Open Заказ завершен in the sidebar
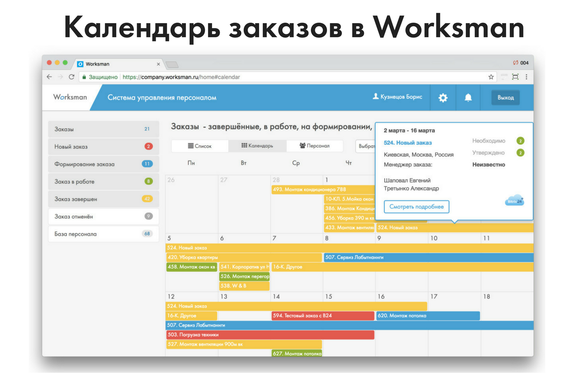This screenshot has height=373, width=588. click(x=104, y=199)
